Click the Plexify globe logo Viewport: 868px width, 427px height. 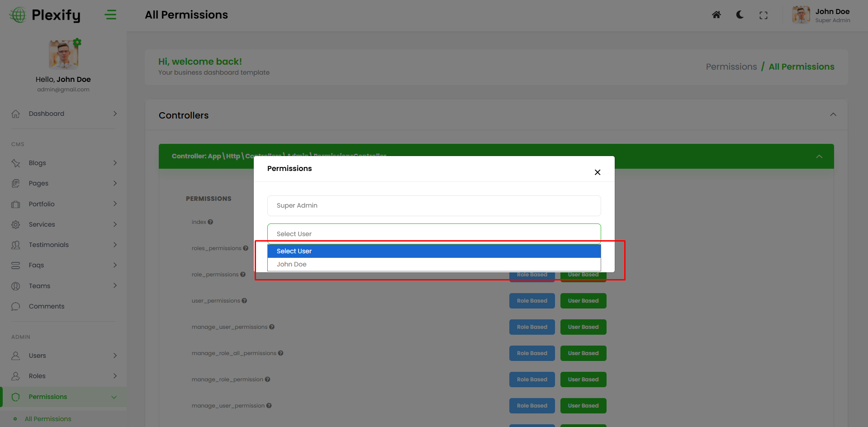tap(18, 15)
